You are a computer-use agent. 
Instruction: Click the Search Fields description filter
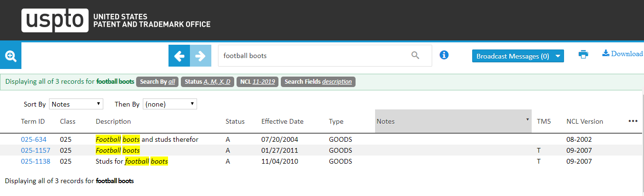[318, 82]
